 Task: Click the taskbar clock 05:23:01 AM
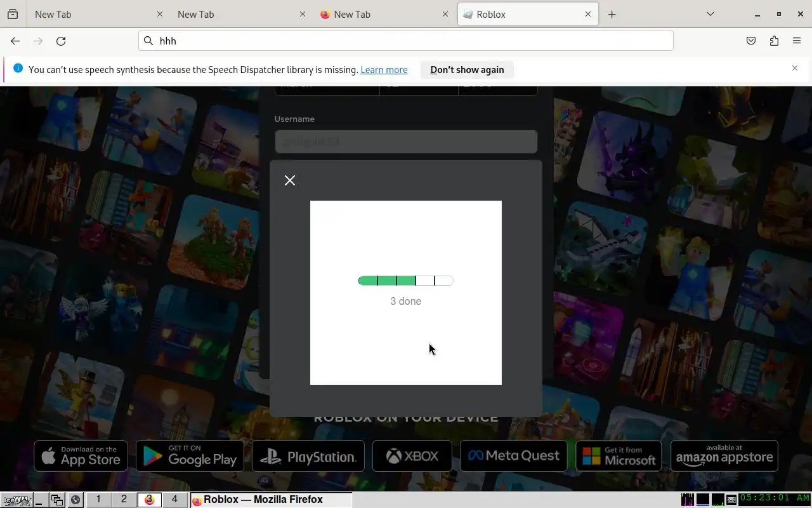coord(775,498)
